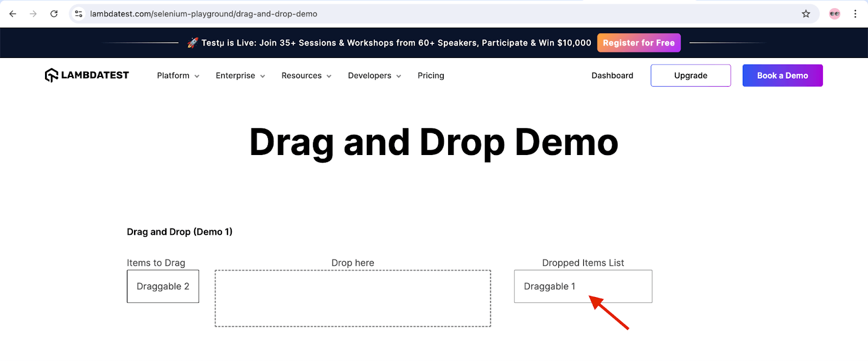Click the LambdaTest logo
Viewport: 868px width, 361px height.
click(87, 75)
